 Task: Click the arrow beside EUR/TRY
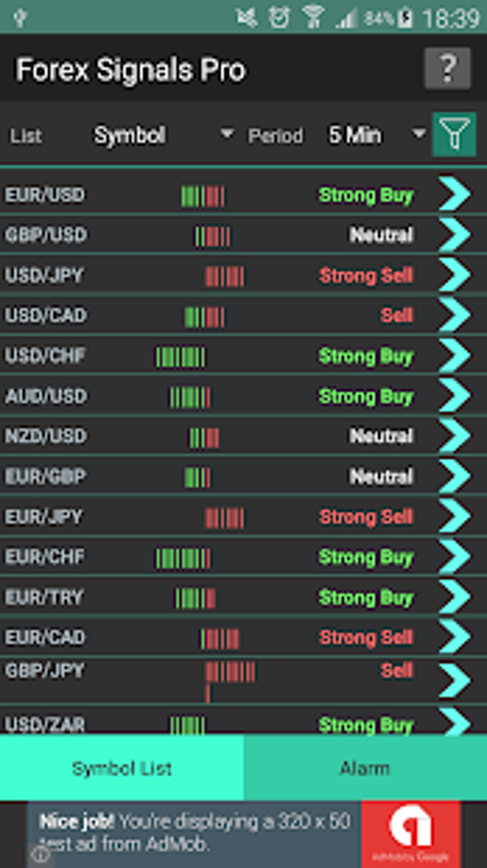pyautogui.click(x=455, y=597)
